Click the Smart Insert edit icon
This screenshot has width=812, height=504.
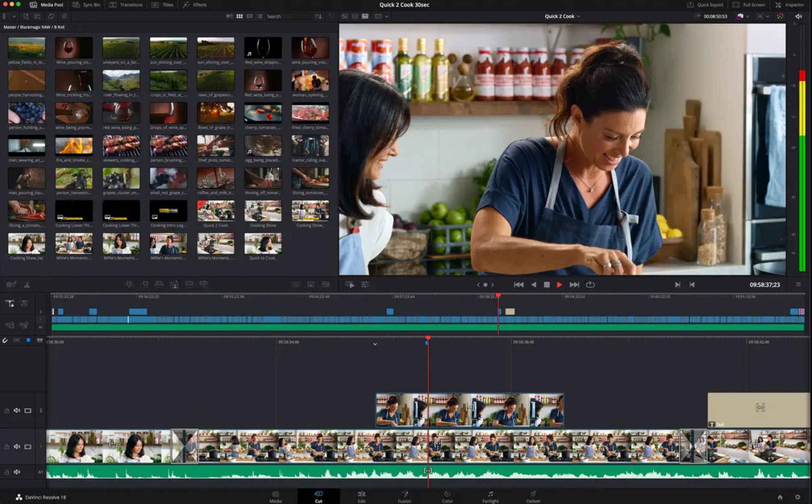[129, 284]
